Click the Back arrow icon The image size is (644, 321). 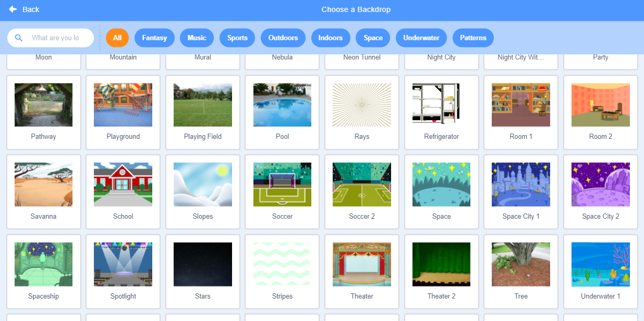(13, 9)
